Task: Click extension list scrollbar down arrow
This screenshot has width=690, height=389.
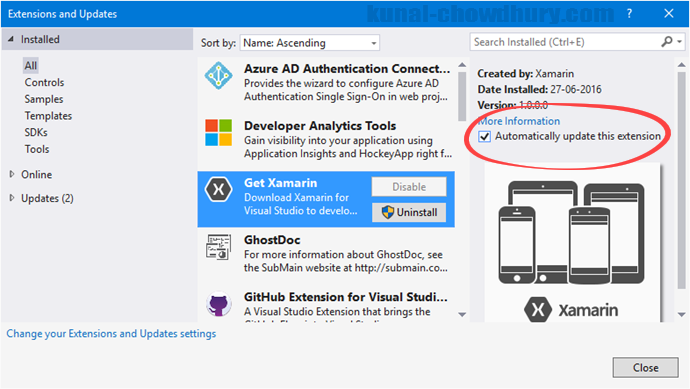Action: (x=462, y=315)
